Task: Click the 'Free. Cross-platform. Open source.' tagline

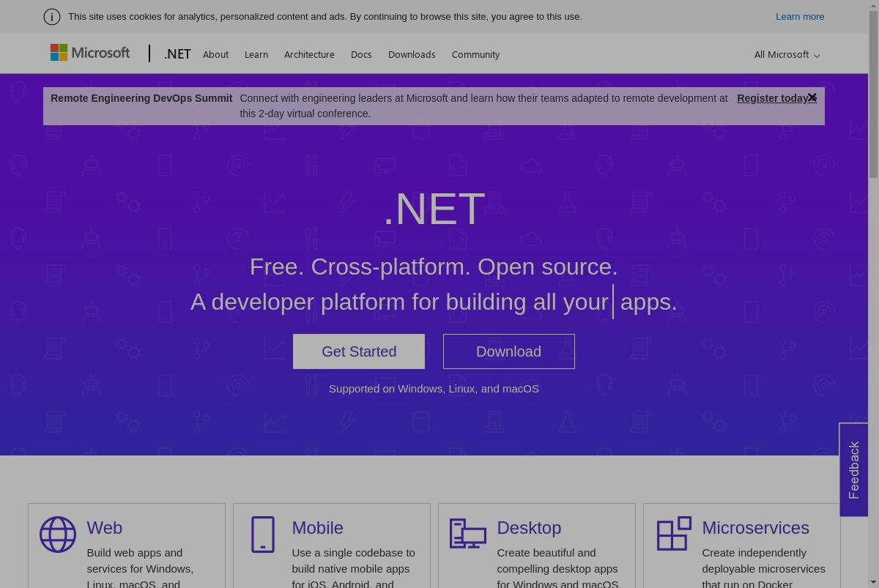Action: 434,267
